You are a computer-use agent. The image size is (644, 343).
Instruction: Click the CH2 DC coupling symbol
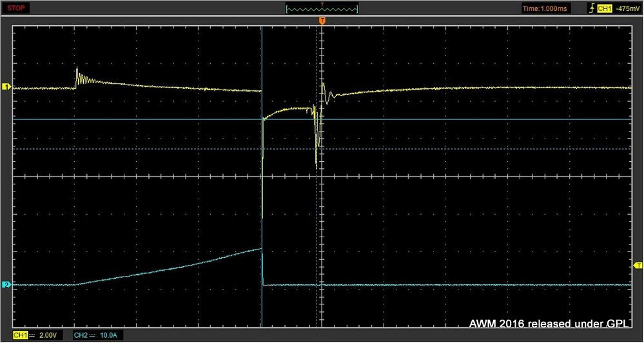(92, 335)
